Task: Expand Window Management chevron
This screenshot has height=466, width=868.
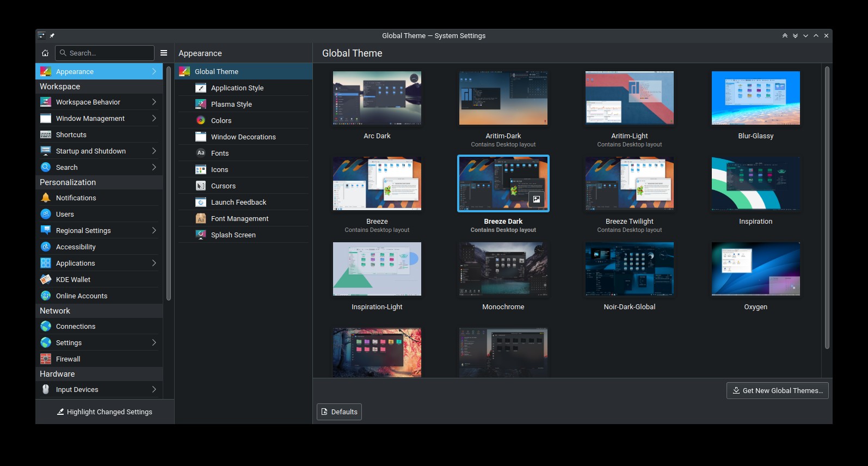Action: 154,118
